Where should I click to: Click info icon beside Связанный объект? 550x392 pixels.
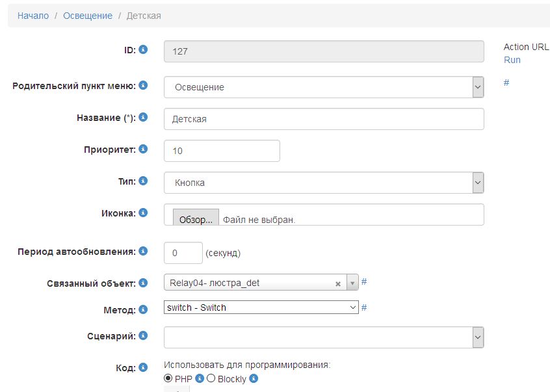pos(143,283)
